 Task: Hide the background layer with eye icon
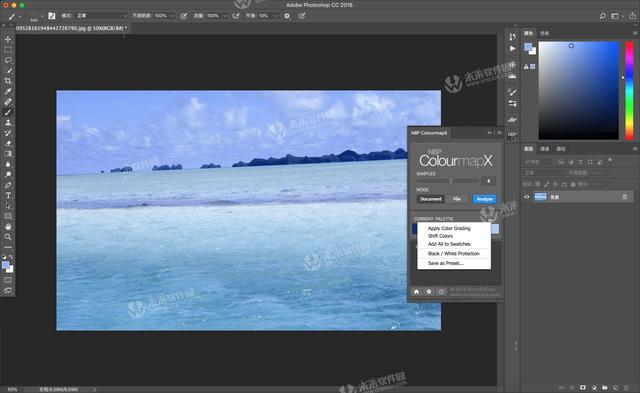[527, 197]
